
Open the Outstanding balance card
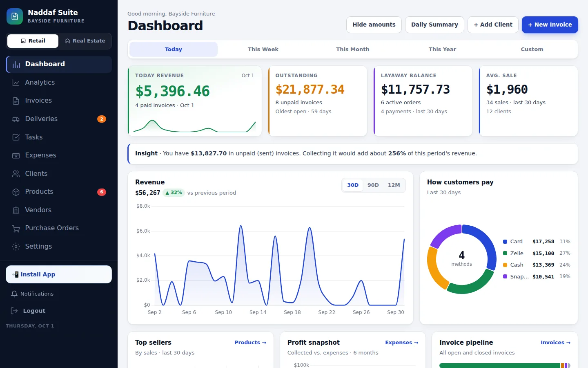[318, 101]
